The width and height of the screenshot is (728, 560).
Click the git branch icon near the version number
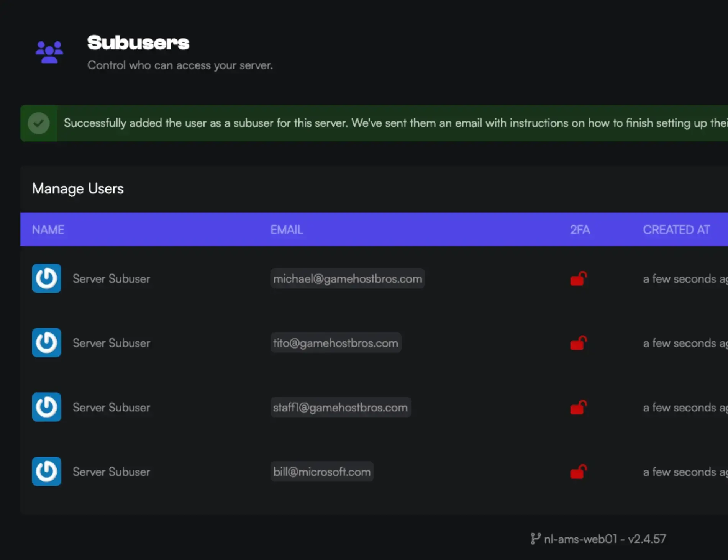536,539
